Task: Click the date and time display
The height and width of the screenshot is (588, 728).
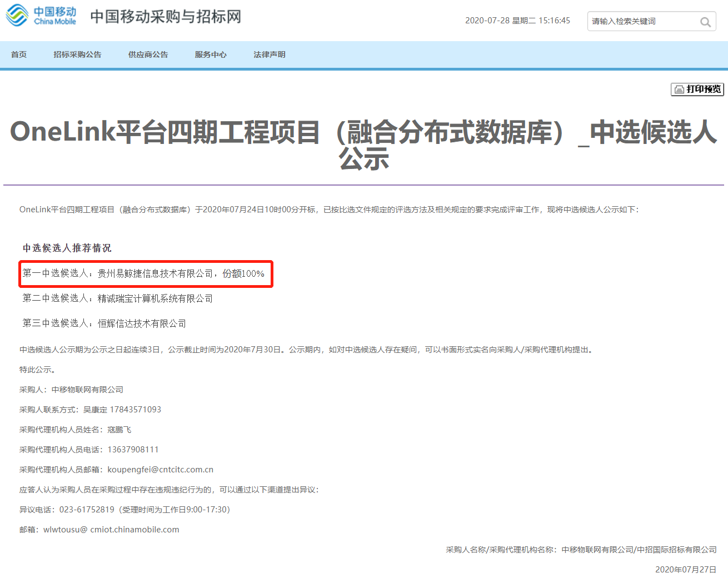Action: [517, 21]
